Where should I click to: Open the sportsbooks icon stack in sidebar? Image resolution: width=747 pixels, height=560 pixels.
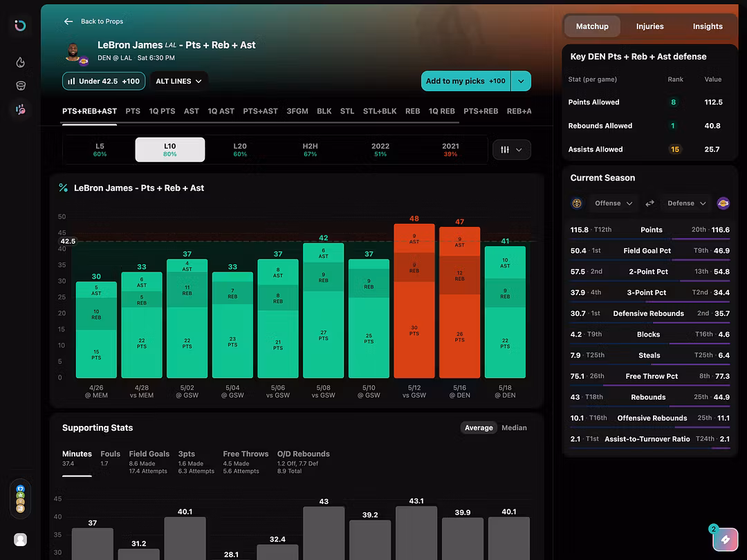pos(21,499)
